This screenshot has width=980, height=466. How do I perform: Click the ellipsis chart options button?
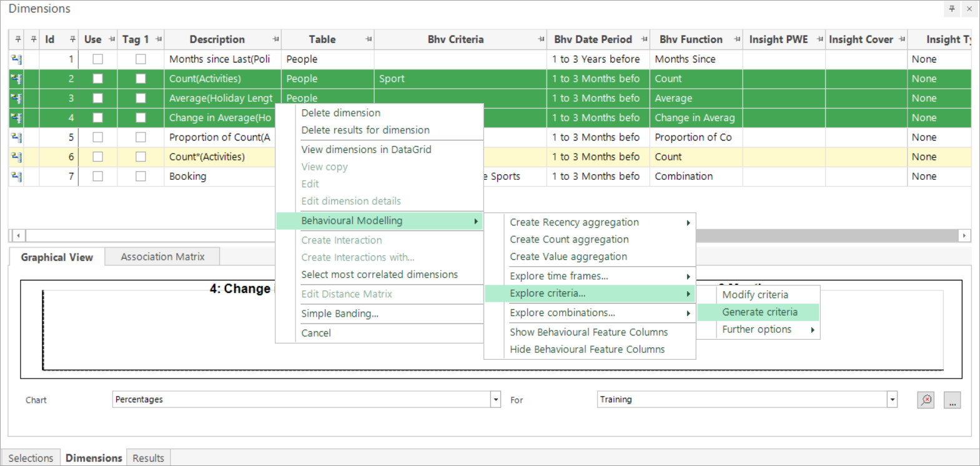952,400
